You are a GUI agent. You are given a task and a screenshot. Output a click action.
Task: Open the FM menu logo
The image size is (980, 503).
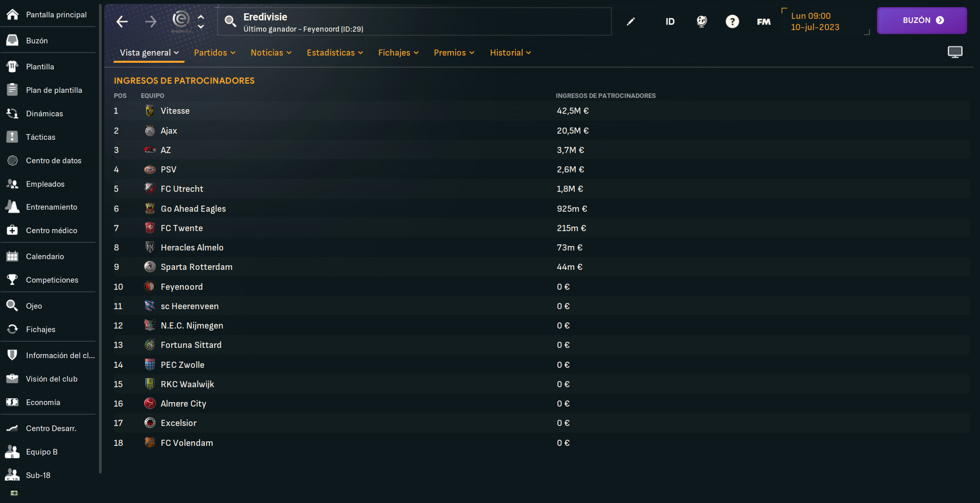[764, 21]
